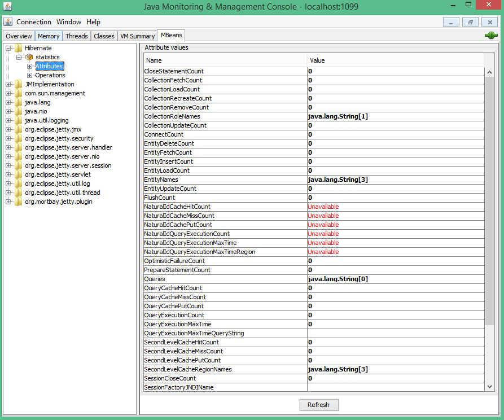Expand the Attributes node

29,66
